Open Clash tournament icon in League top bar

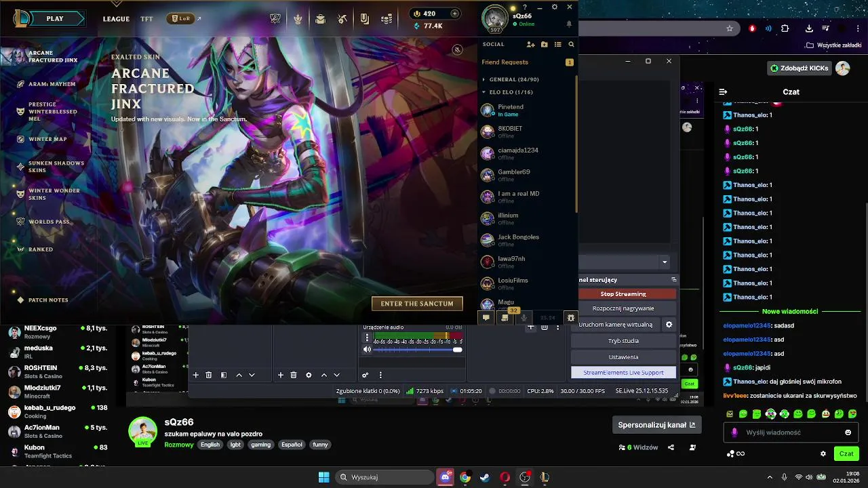[x=275, y=19]
